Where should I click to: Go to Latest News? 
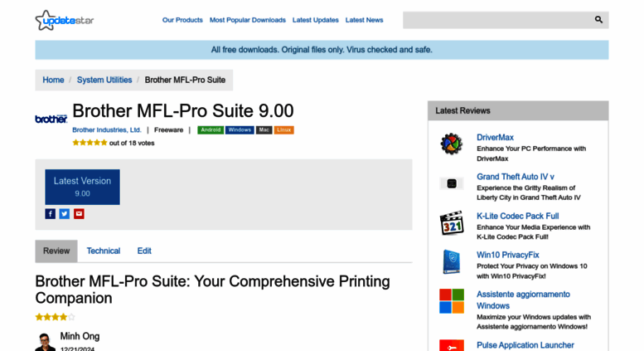(364, 20)
